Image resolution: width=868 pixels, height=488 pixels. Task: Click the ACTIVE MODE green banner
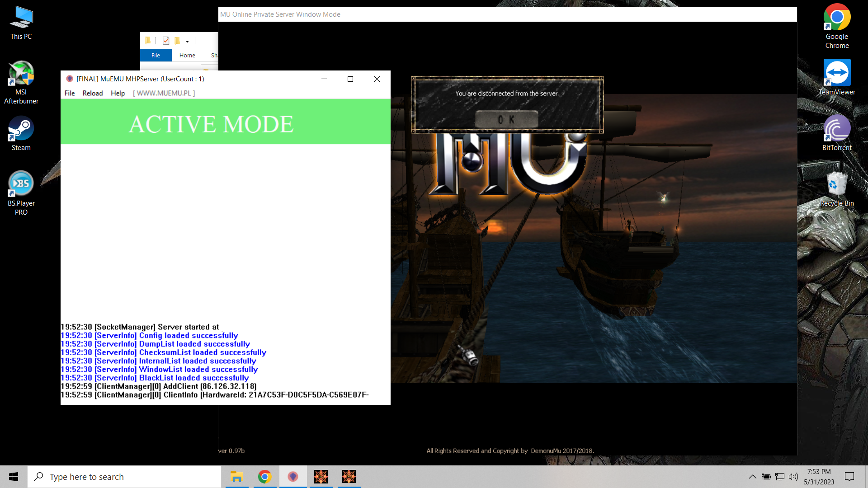(x=226, y=122)
